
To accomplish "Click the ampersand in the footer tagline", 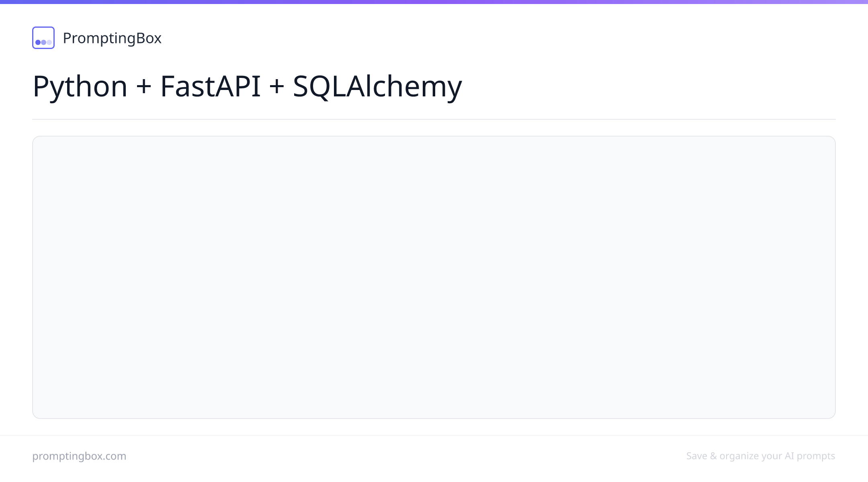I will point(713,456).
